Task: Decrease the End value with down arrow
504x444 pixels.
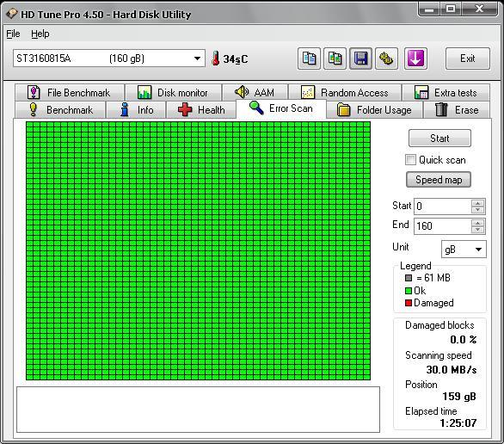Action: 477,229
